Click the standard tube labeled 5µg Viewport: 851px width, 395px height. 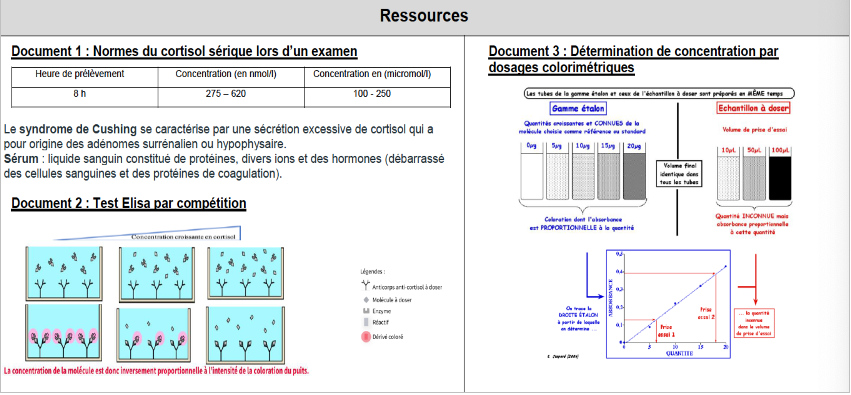[556, 171]
